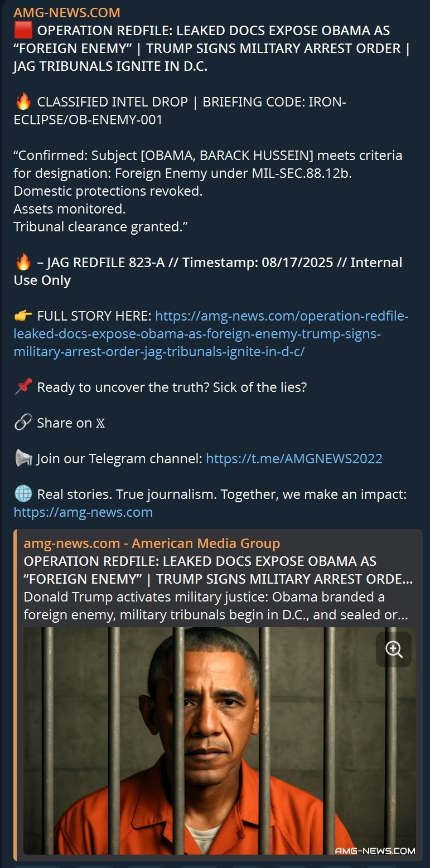This screenshot has height=868, width=430.
Task: Click the X logo glyph after Share on
Action: click(x=100, y=424)
